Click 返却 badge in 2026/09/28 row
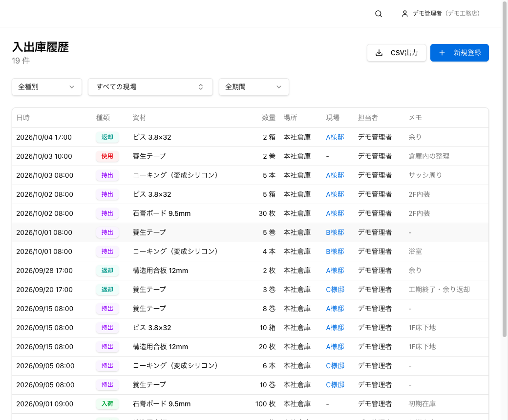Image resolution: width=508 pixels, height=420 pixels. (107, 271)
